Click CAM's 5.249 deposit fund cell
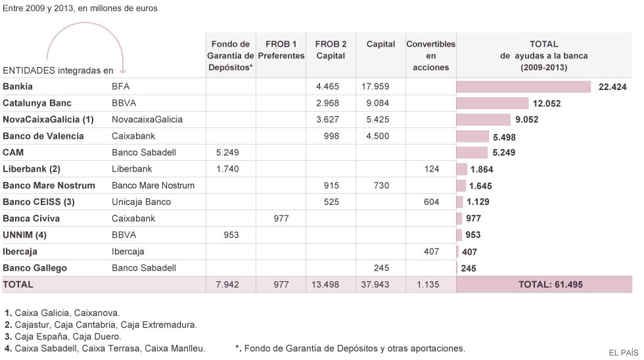This screenshot has width=644, height=360. 227,152
